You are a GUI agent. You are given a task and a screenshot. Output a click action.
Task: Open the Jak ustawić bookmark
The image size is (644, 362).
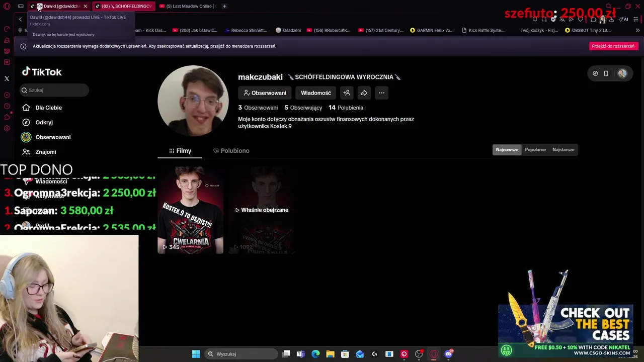(x=195, y=30)
